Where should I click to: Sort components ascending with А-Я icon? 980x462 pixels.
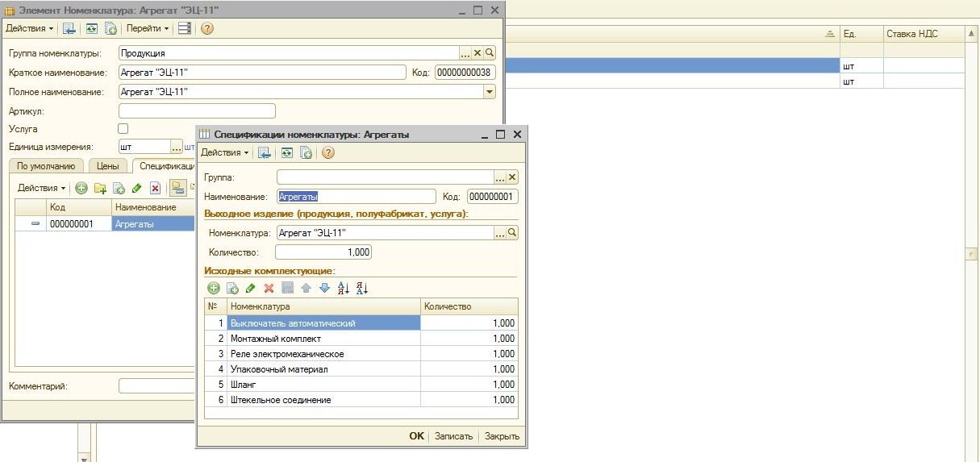click(343, 288)
